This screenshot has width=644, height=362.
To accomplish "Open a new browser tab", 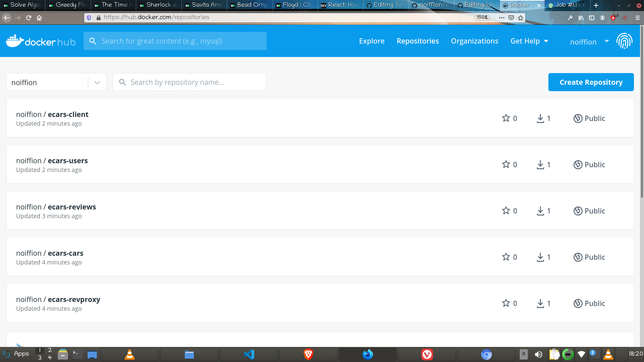I will [596, 5].
